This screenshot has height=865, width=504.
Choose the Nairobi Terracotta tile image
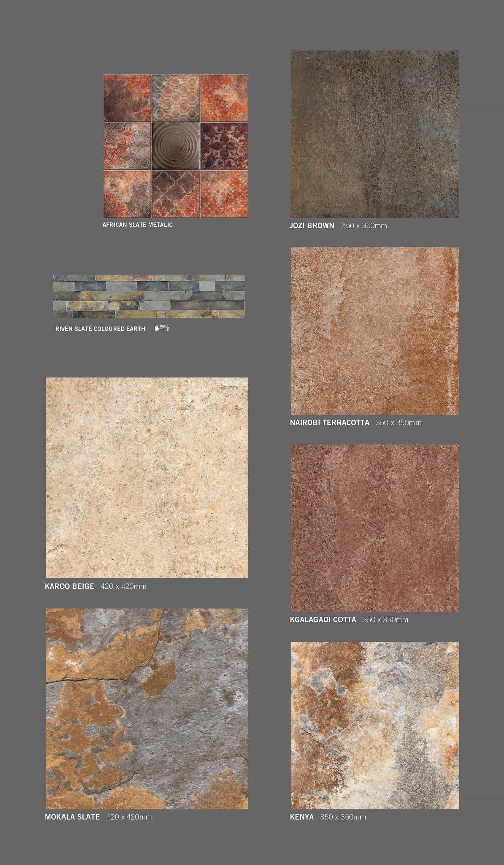tap(375, 331)
